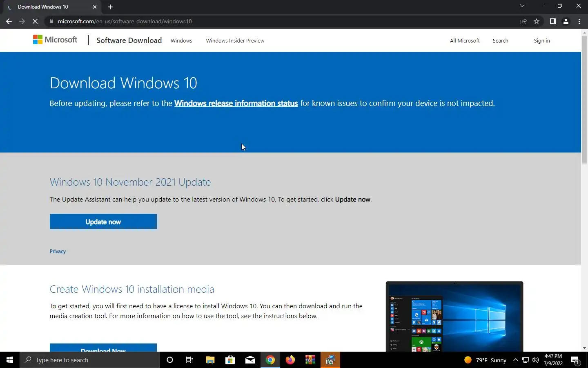Viewport: 588px width, 368px height.
Task: Click Windows 10 November 2021 Update heading
Action: pyautogui.click(x=130, y=182)
